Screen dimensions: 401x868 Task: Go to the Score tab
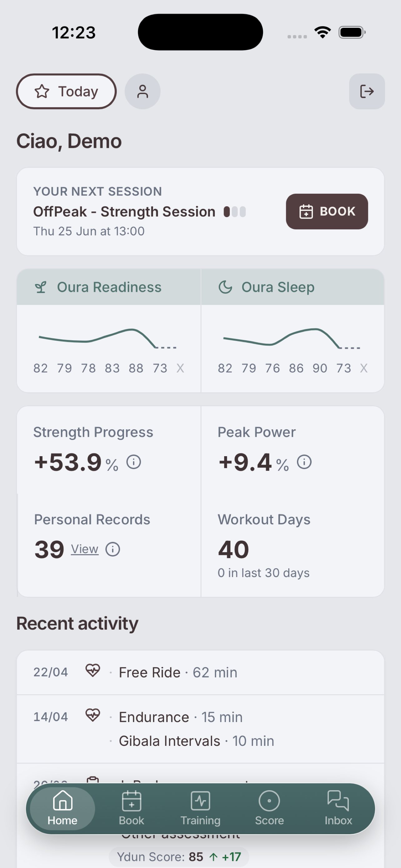pos(269,808)
